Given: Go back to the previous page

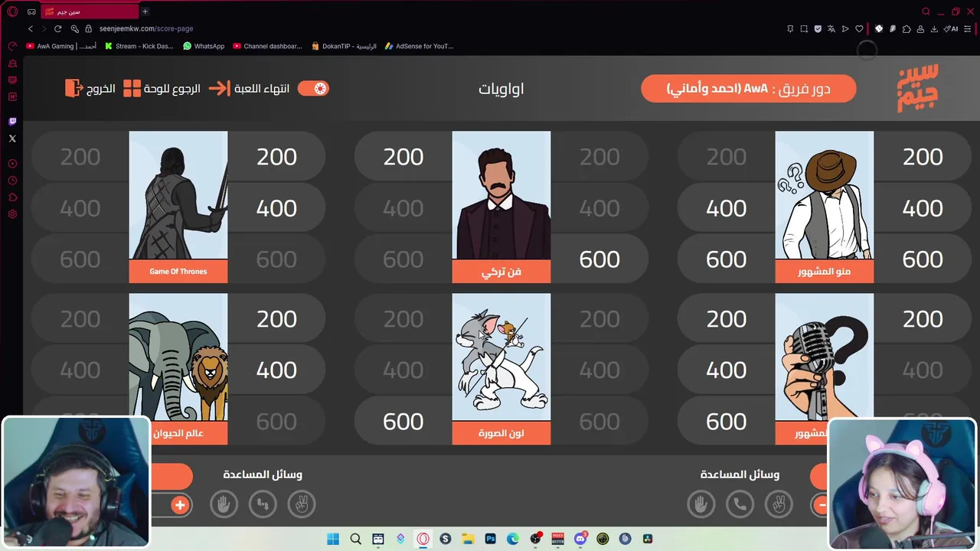Looking at the screenshot, I should point(31,28).
